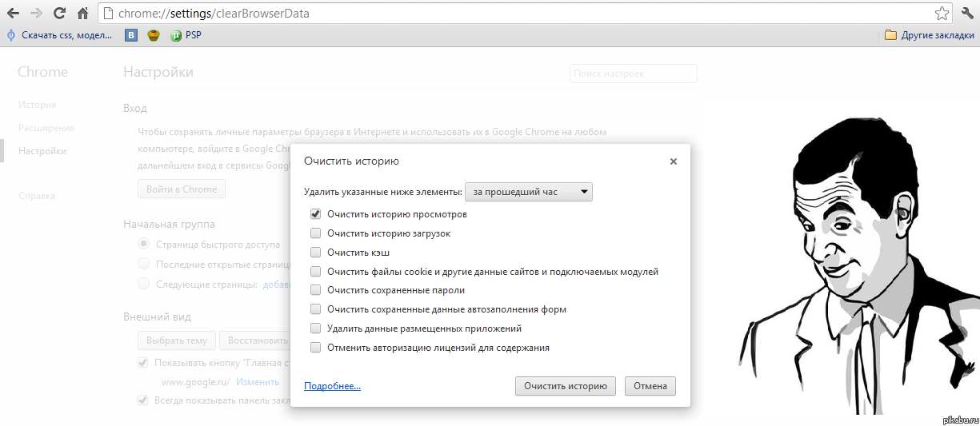The height and width of the screenshot is (426, 980).
Task: Enable Очистить историю загрузок checkbox
Action: click(315, 233)
